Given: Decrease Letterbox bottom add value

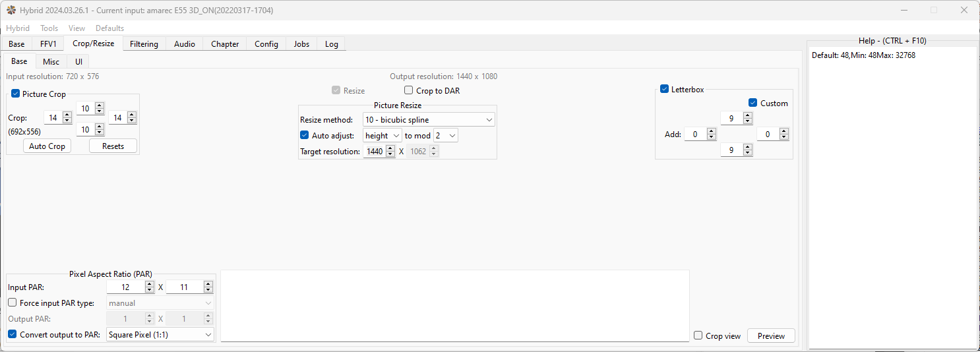Looking at the screenshot, I should click(747, 154).
